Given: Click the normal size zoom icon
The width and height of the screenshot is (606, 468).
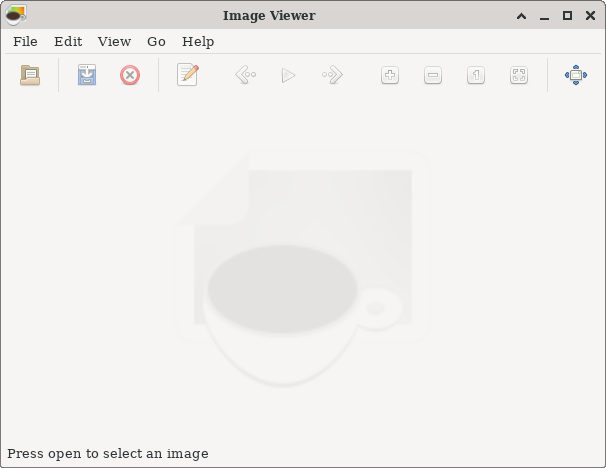Looking at the screenshot, I should (476, 75).
